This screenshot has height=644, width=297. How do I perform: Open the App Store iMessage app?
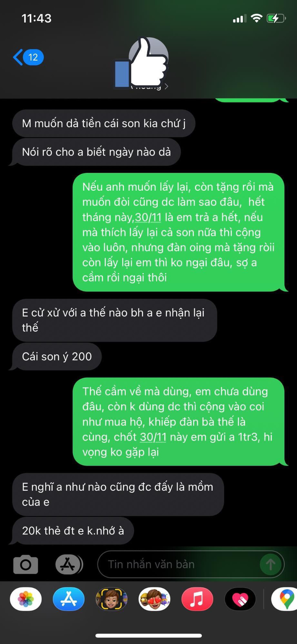69,599
